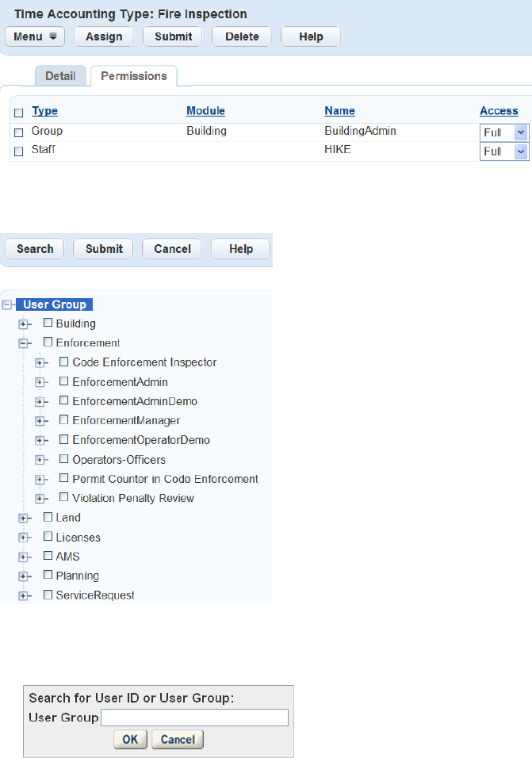Open Help in the top toolbar
Screen dimensions: 532x758
(311, 36)
